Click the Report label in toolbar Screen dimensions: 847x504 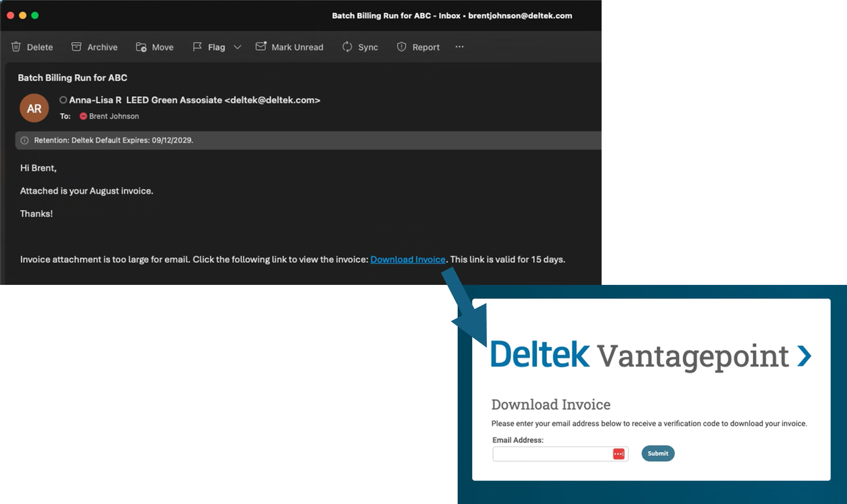click(x=426, y=47)
